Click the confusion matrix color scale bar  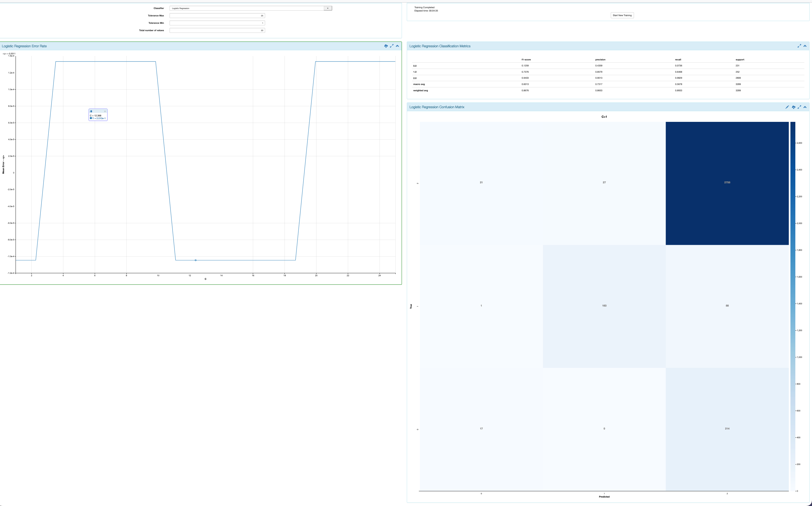pyautogui.click(x=793, y=306)
